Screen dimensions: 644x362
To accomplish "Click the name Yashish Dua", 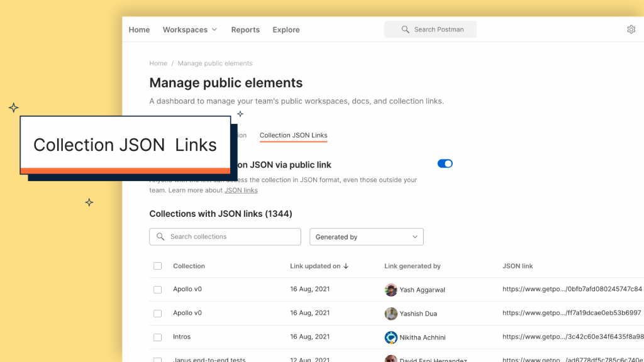I will (x=418, y=314).
